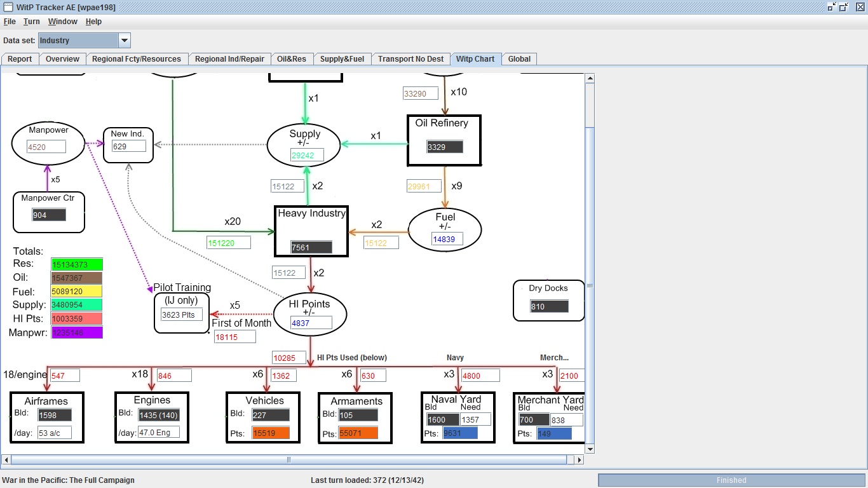Open the Window menu

(x=62, y=22)
